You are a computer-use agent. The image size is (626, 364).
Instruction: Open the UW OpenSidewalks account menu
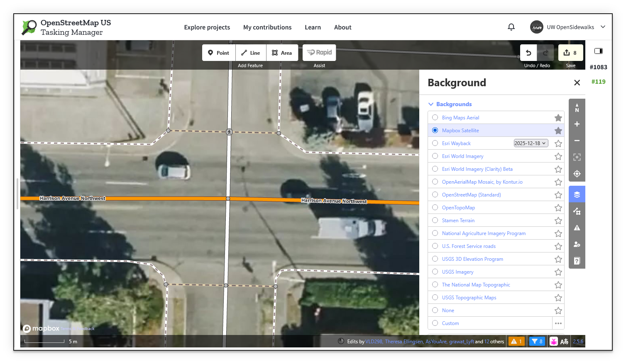click(x=567, y=27)
